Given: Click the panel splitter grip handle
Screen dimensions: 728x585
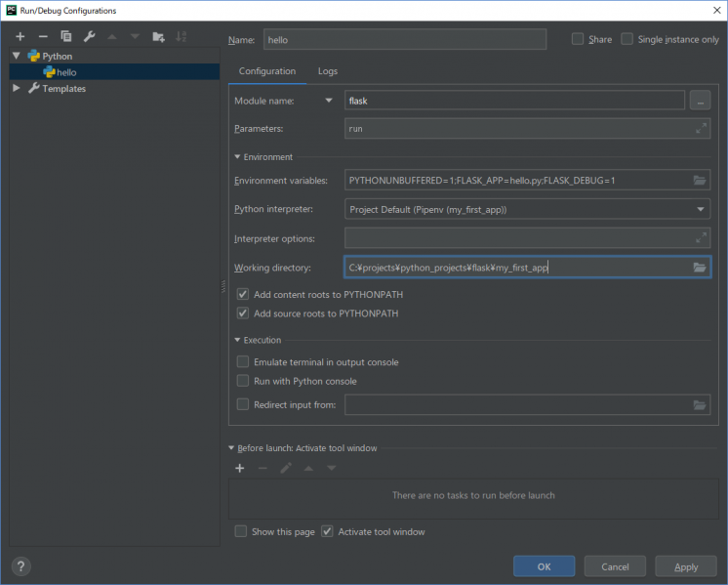Looking at the screenshot, I should point(223,286).
